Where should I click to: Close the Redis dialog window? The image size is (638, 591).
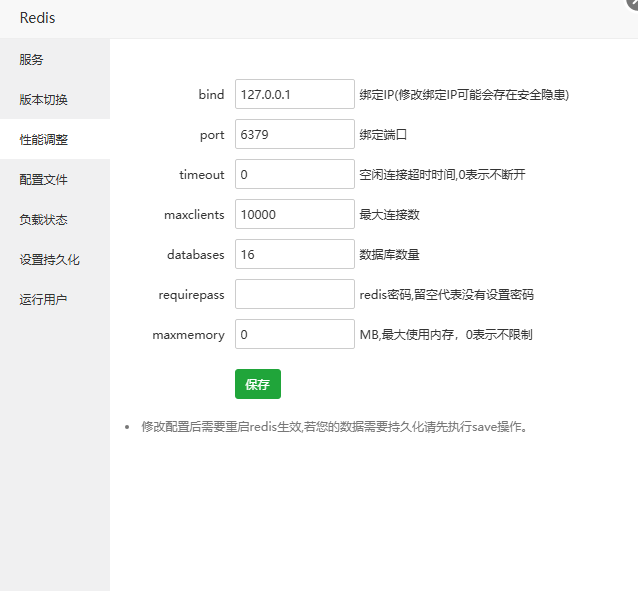tap(633, 3)
